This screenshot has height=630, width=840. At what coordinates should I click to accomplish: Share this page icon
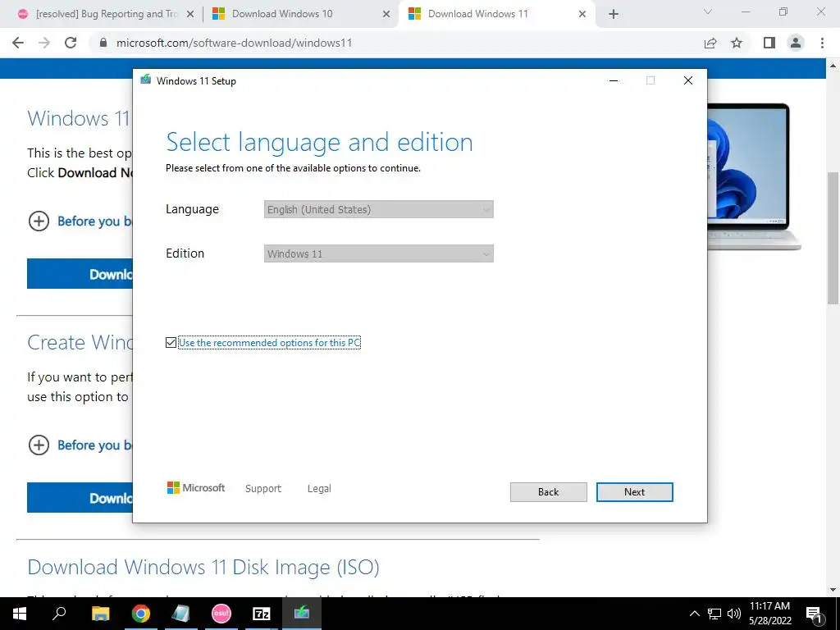[710, 43]
